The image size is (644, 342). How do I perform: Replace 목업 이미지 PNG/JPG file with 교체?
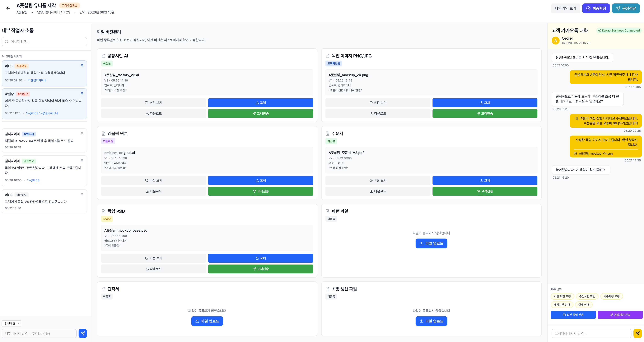(x=485, y=103)
